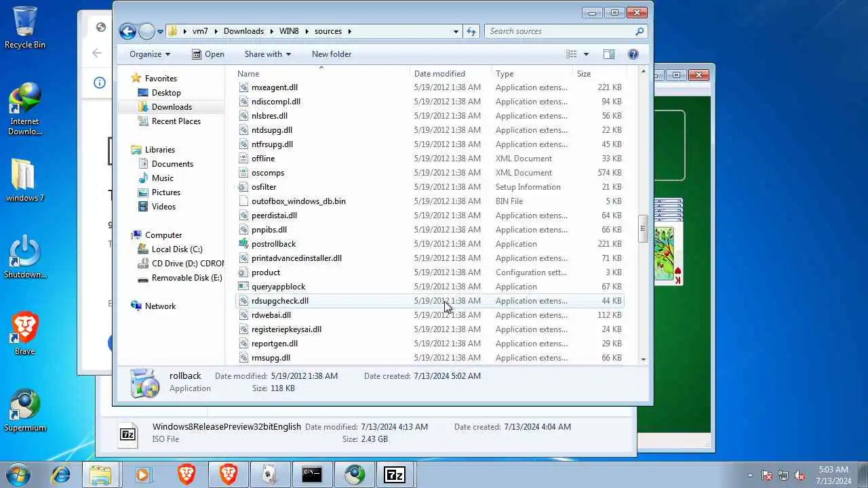Image resolution: width=868 pixels, height=488 pixels.
Task: Open recent pages dropdown arrow
Action: [161, 31]
